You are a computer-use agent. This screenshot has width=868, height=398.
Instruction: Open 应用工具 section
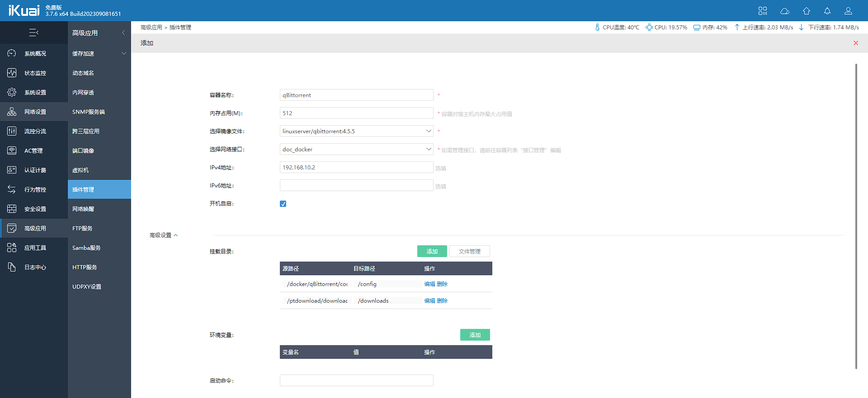[34, 248]
